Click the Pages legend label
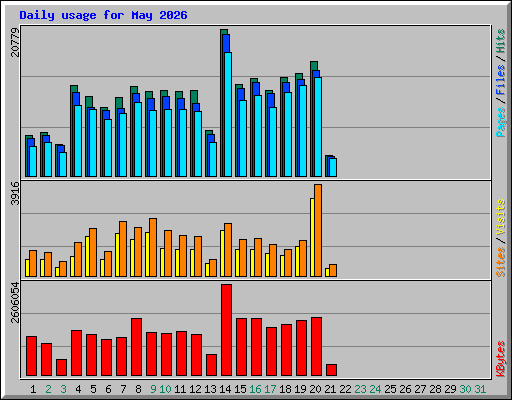The height and width of the screenshot is (400, 512). (501, 122)
